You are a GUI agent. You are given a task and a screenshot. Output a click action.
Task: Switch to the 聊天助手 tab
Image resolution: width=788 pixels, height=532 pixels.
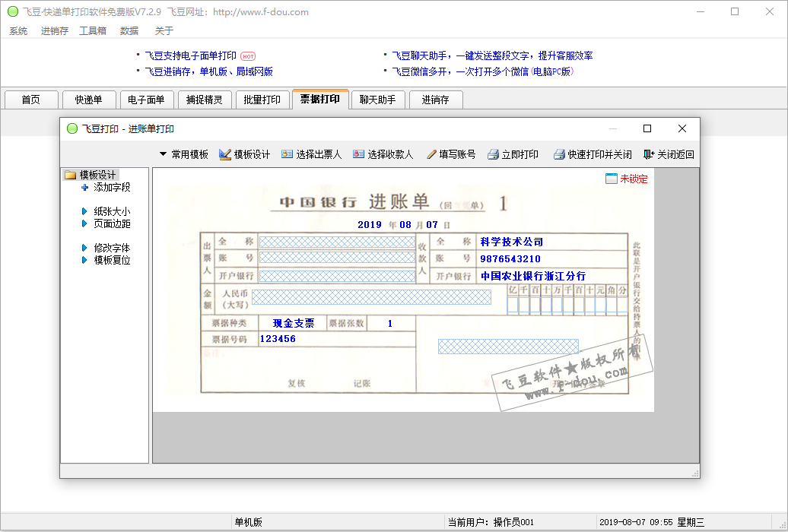378,100
